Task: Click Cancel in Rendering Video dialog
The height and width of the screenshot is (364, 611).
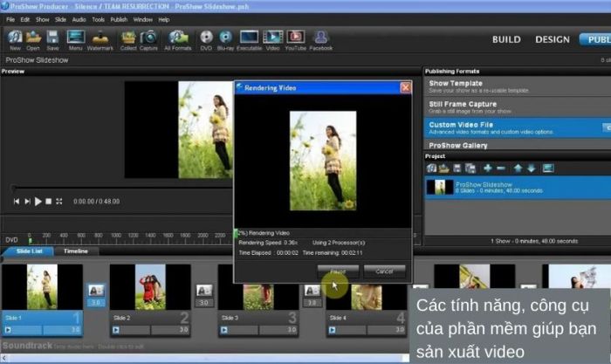Action: coord(385,271)
